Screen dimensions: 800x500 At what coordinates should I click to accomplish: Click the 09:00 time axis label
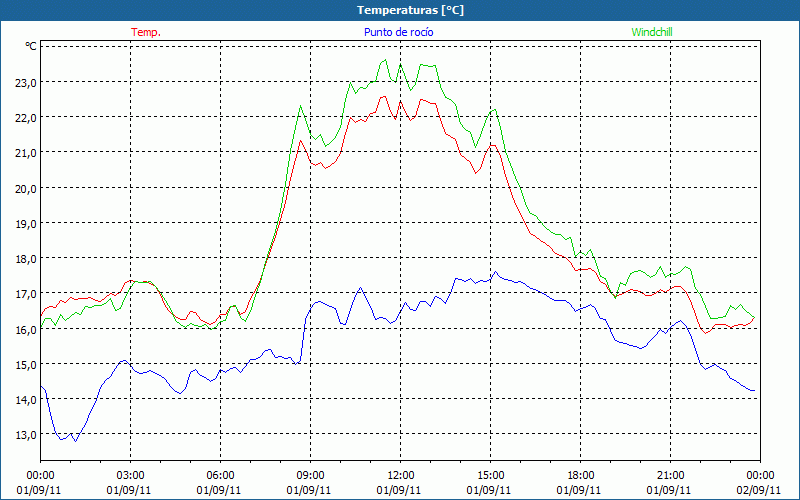[x=310, y=476]
